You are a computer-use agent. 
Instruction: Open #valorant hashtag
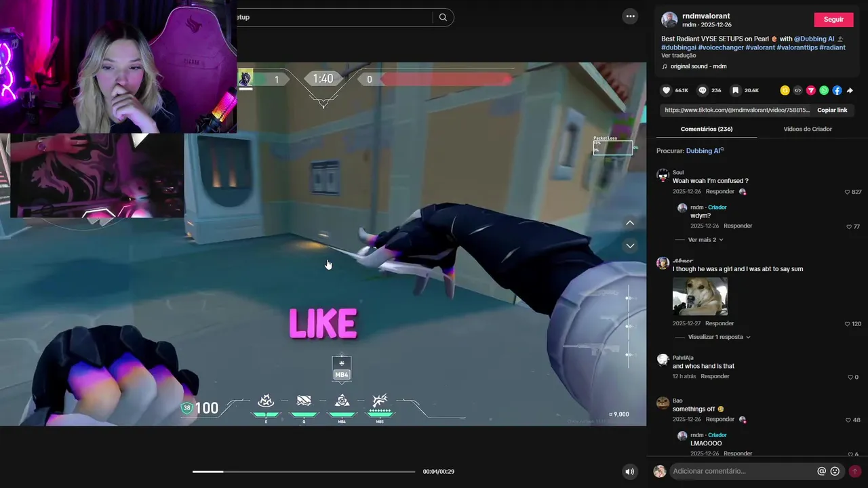coord(760,47)
